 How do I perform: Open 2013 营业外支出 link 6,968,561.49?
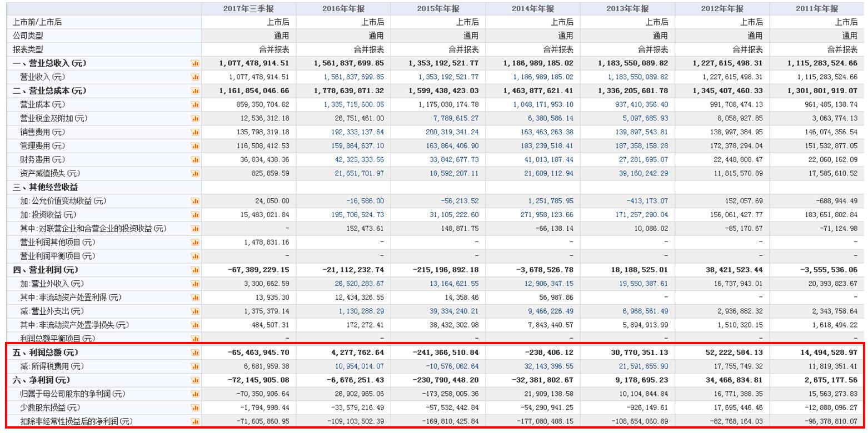click(645, 311)
